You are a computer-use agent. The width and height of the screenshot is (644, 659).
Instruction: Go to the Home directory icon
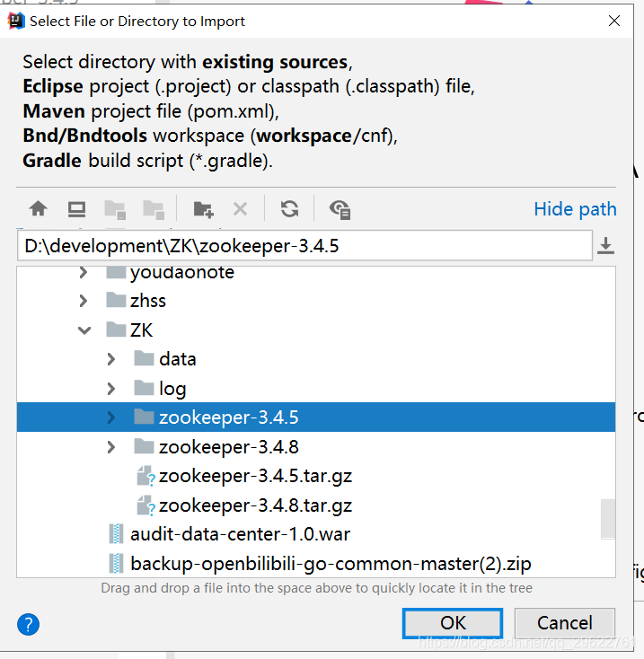point(39,208)
